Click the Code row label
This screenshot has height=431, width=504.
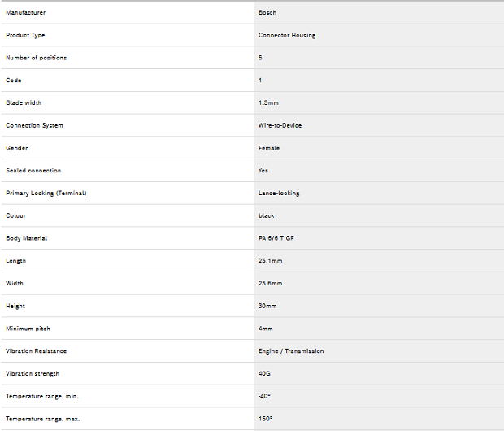(14, 81)
